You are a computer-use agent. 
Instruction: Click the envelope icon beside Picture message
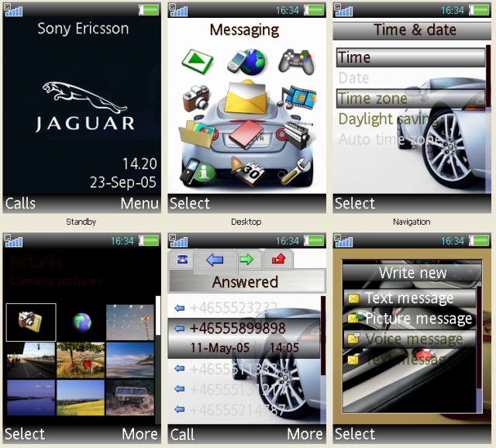coord(353,318)
